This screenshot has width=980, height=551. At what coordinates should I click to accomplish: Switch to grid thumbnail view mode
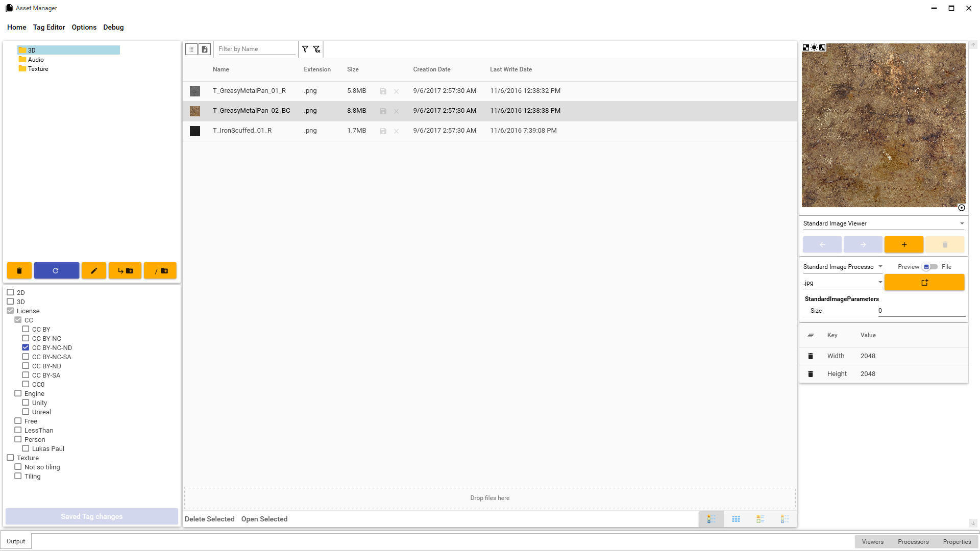pos(736,519)
